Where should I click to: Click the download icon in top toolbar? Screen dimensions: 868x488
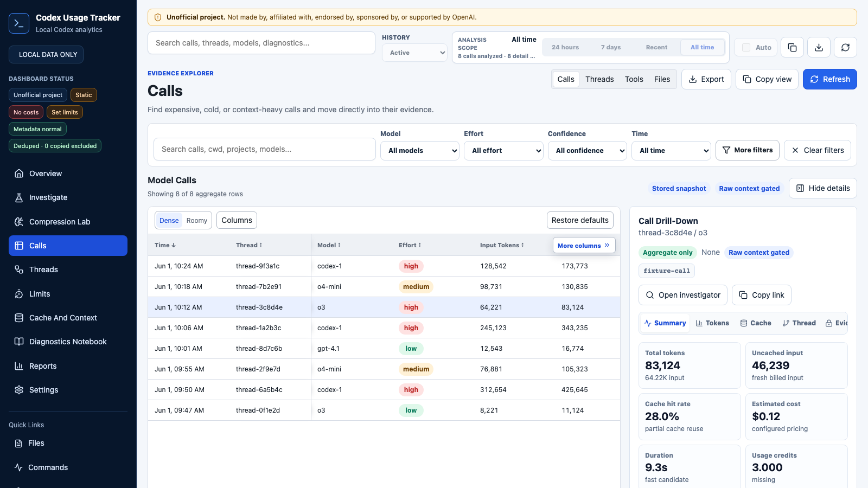819,48
